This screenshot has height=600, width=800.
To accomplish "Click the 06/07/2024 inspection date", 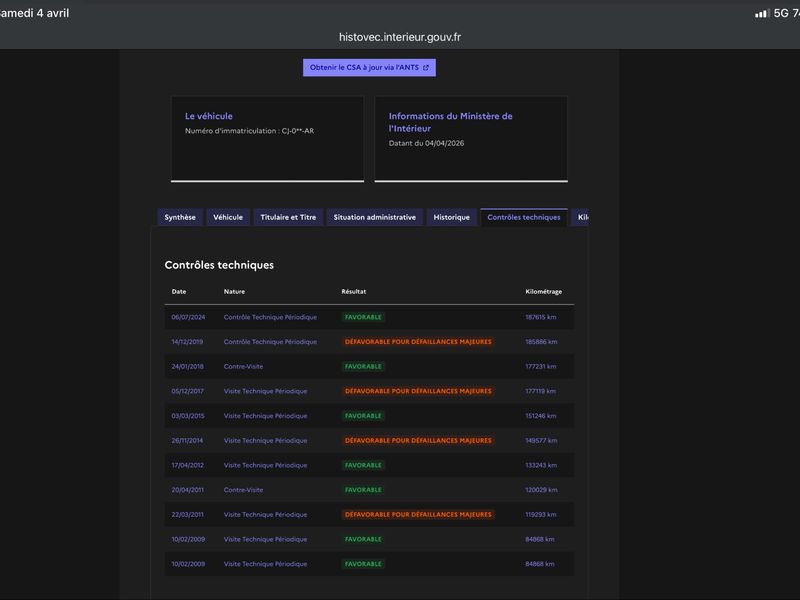I will 188,317.
